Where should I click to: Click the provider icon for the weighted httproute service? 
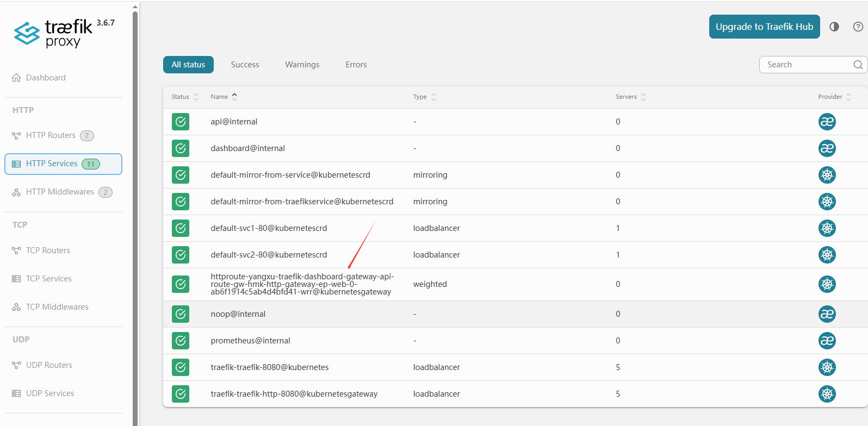827,284
